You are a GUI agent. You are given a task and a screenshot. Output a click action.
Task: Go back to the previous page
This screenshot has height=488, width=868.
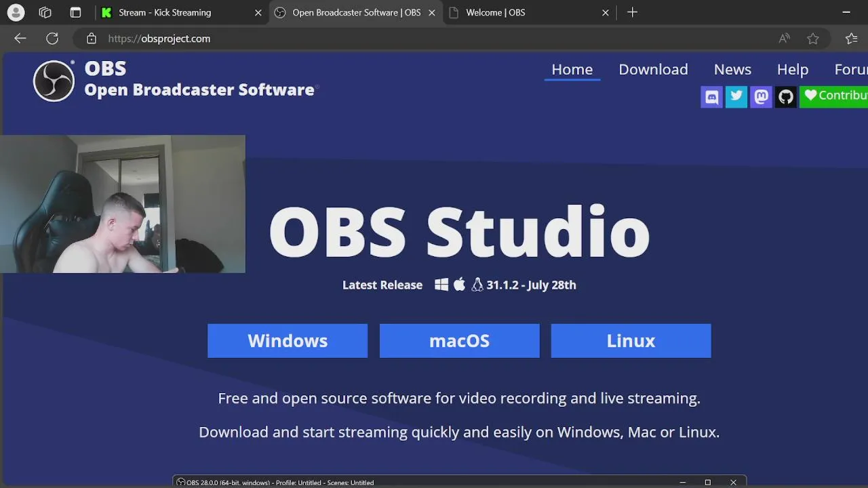click(x=20, y=39)
